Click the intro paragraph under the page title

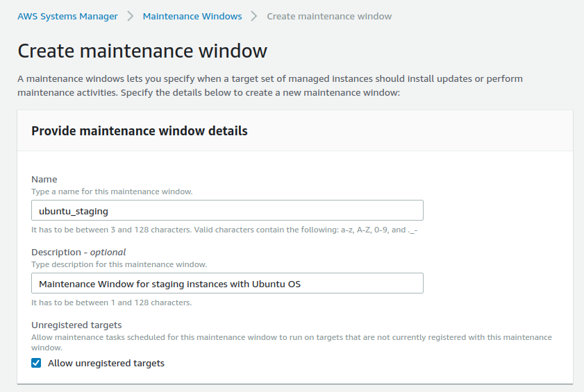pyautogui.click(x=270, y=85)
